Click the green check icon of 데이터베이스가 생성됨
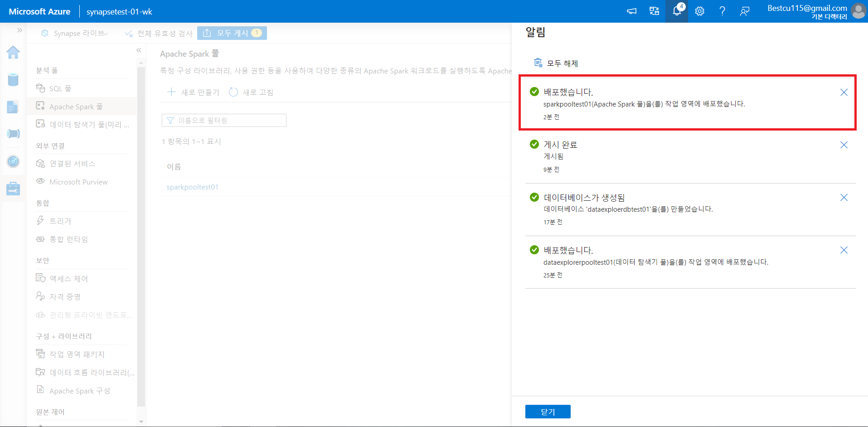 534,197
